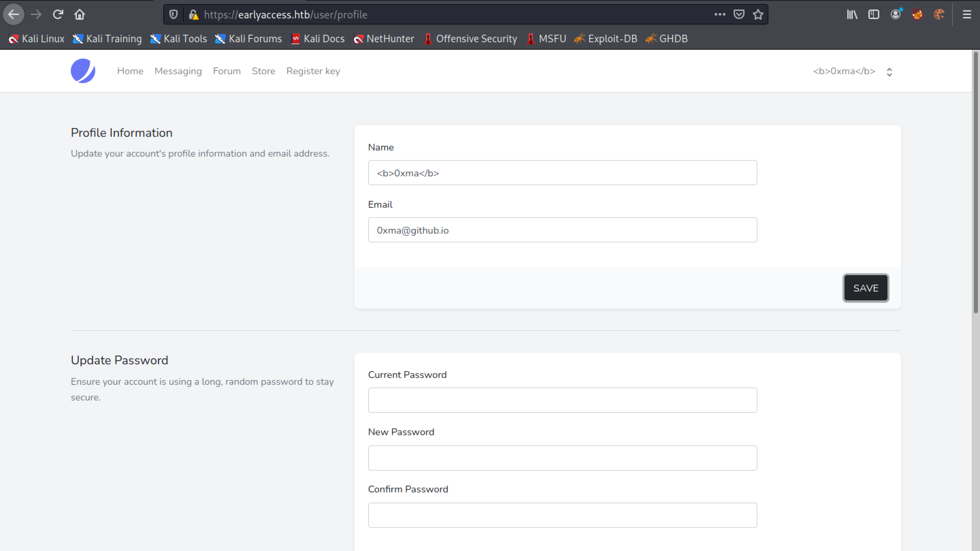
Task: Open Kali Tools bookmark
Action: point(178,38)
